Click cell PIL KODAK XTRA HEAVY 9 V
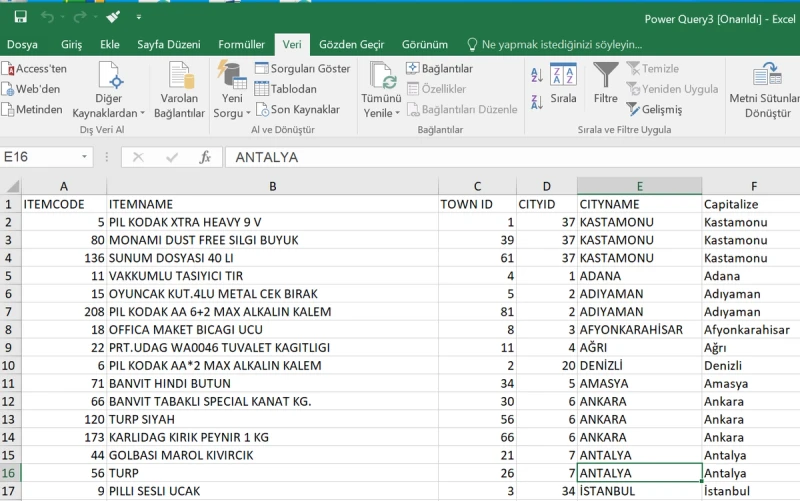The height and width of the screenshot is (501, 800). pos(272,222)
